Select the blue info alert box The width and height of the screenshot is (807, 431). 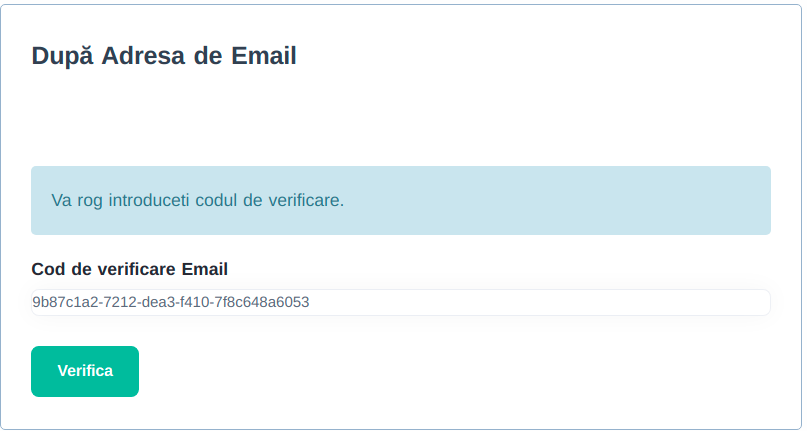(401, 200)
